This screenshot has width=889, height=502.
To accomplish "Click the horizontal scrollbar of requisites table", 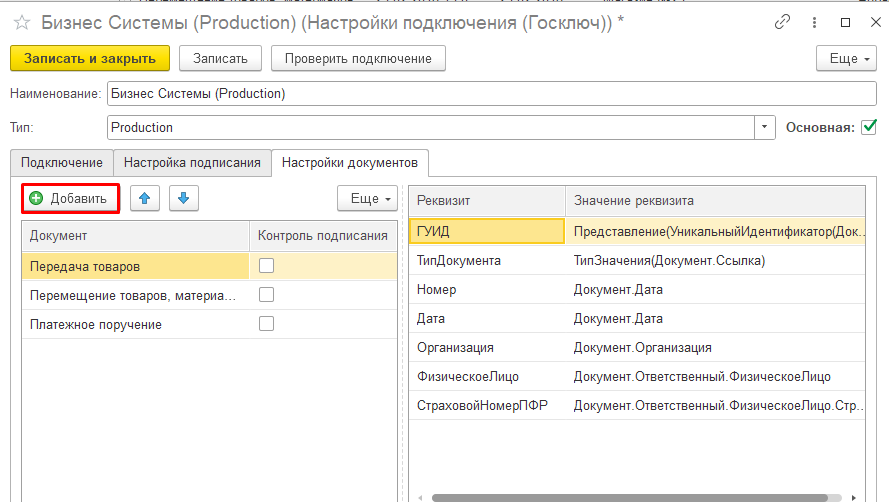I will click(629, 497).
